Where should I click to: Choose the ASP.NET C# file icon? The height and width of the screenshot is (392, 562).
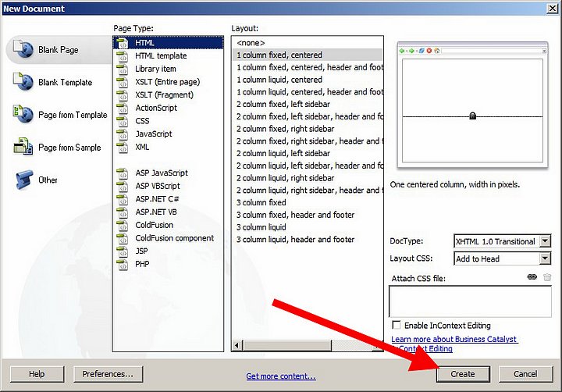coord(123,199)
